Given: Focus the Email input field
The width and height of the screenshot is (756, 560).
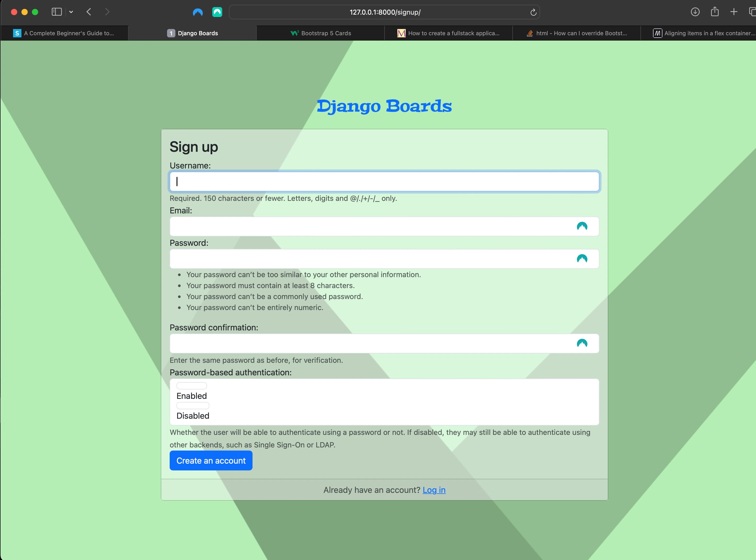Looking at the screenshot, I should (x=384, y=226).
